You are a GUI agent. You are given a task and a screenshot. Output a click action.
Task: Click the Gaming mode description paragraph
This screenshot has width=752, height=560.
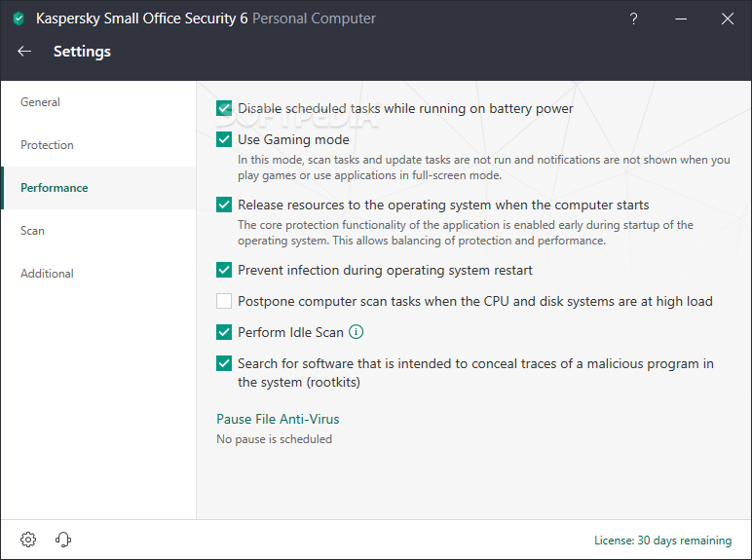(x=484, y=168)
